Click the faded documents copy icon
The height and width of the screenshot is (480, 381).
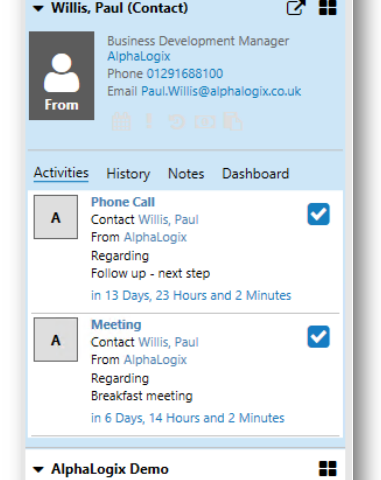[x=233, y=121]
